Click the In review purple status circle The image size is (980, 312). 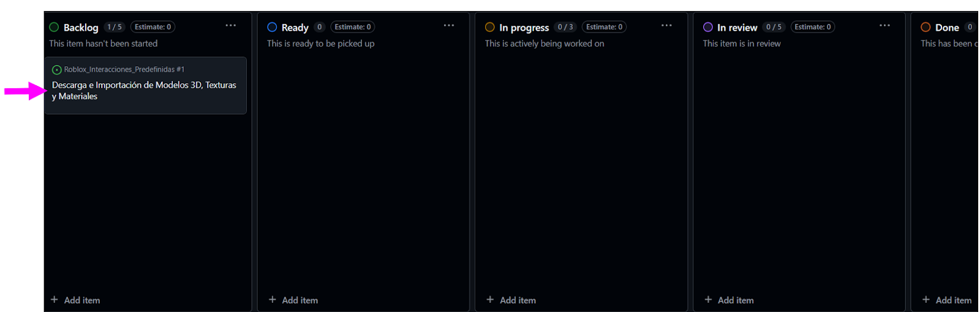click(x=707, y=27)
